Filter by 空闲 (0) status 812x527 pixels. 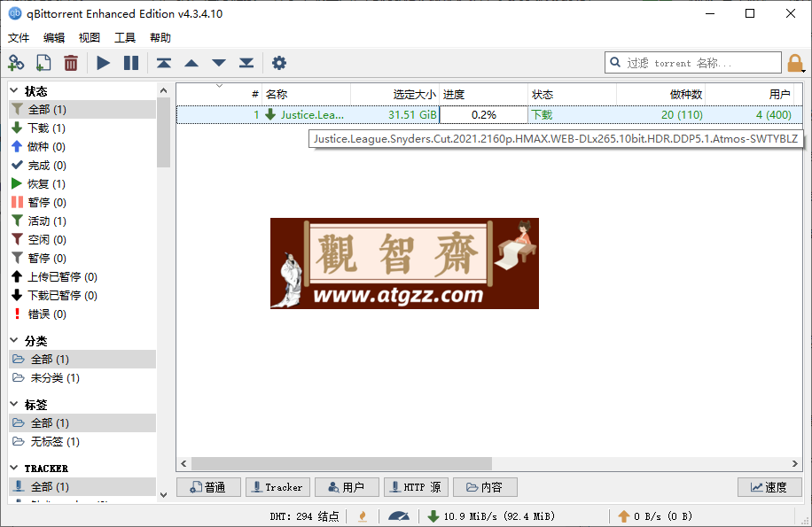pos(82,239)
